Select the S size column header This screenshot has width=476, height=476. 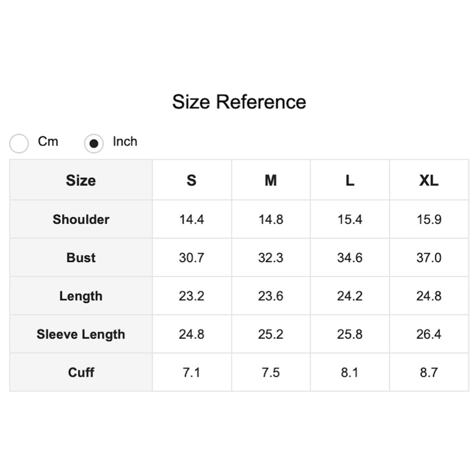[x=192, y=180]
